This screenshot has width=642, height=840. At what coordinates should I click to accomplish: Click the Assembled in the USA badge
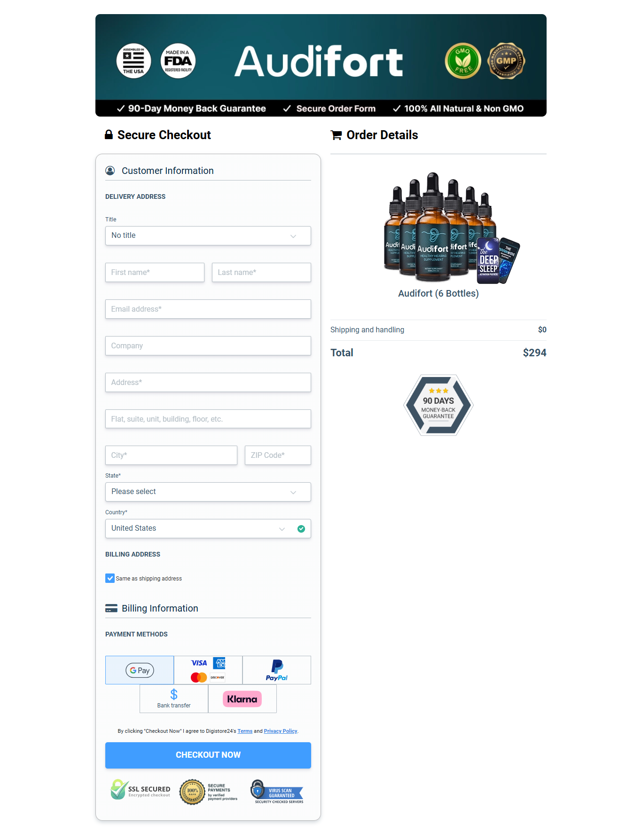(133, 61)
